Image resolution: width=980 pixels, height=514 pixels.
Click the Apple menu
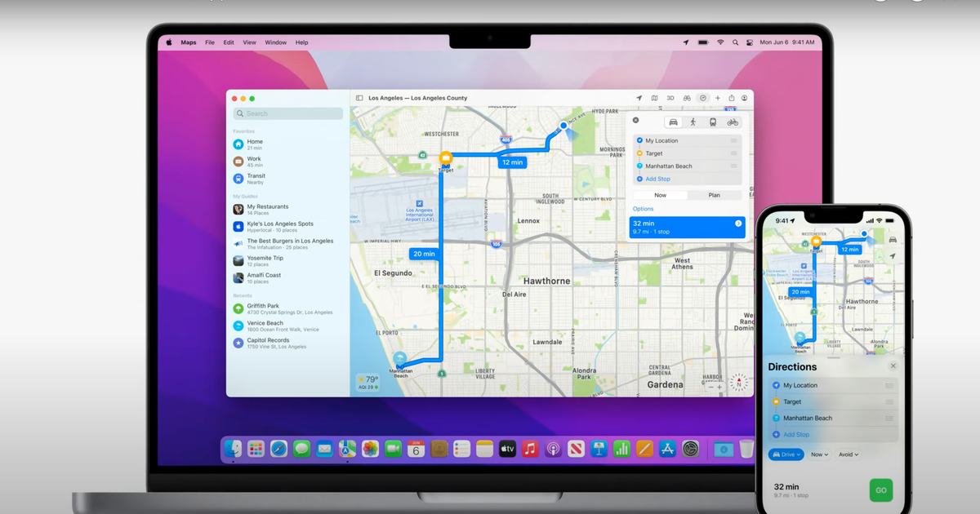169,42
